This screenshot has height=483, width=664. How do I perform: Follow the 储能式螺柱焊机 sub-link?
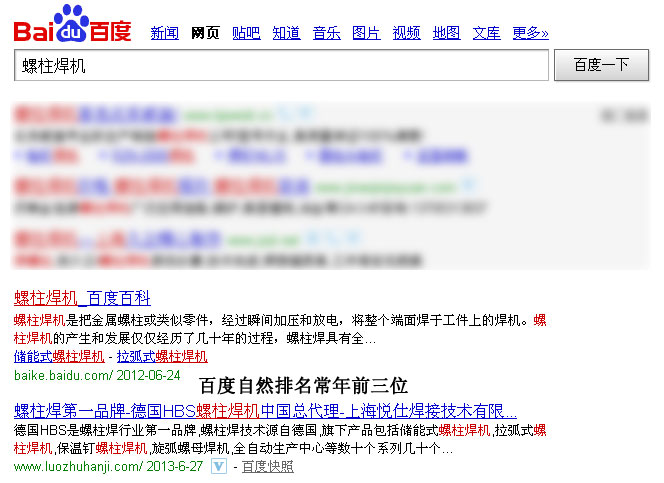59,356
